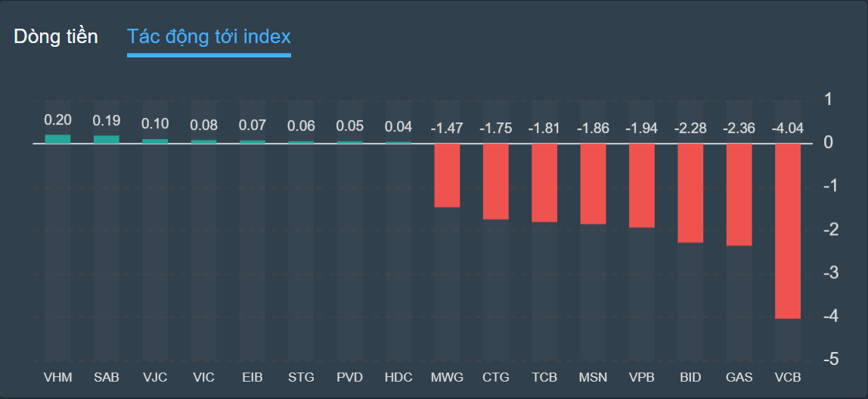The image size is (868, 399).
Task: Select the green SAB bar
Action: click(x=107, y=139)
